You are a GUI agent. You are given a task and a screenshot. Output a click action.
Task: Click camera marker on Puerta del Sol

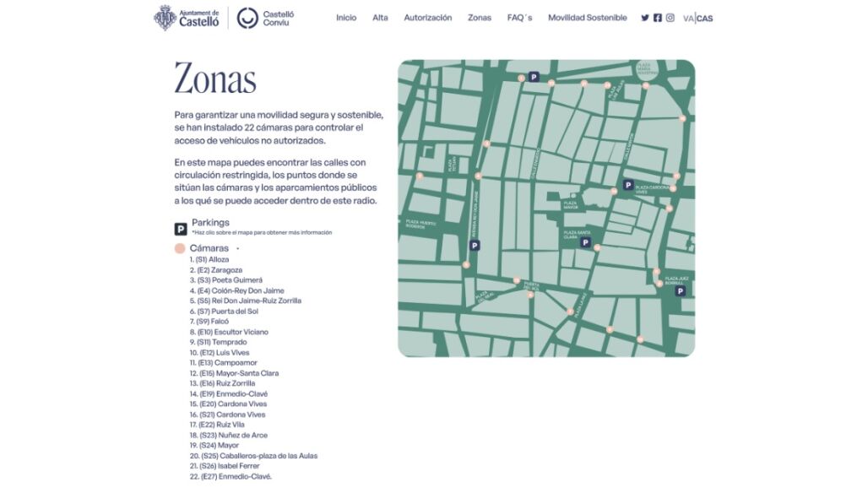pos(531,296)
